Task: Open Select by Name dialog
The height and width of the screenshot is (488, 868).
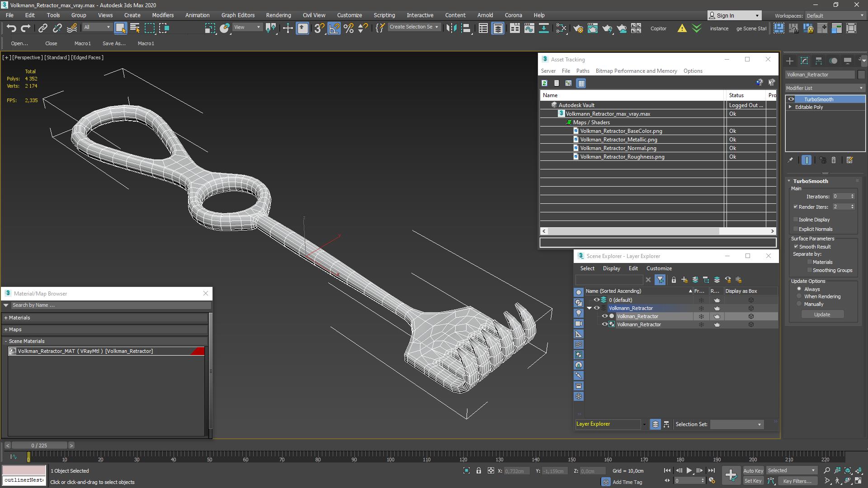Action: click(x=135, y=28)
